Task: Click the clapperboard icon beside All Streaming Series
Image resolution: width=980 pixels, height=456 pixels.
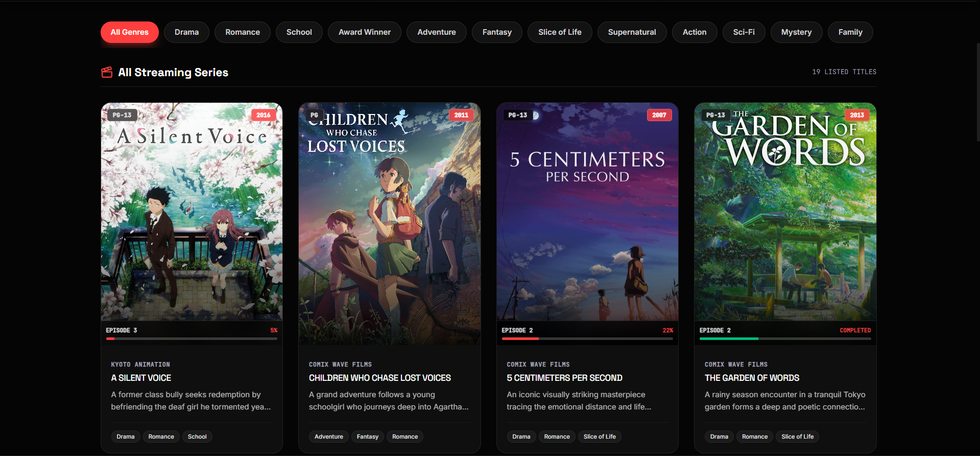Action: pyautogui.click(x=107, y=72)
